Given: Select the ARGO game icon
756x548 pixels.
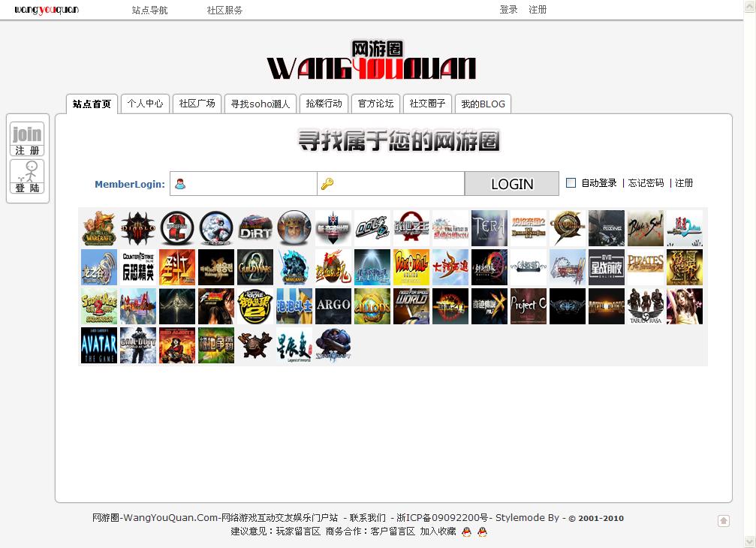Looking at the screenshot, I should pyautogui.click(x=333, y=306).
